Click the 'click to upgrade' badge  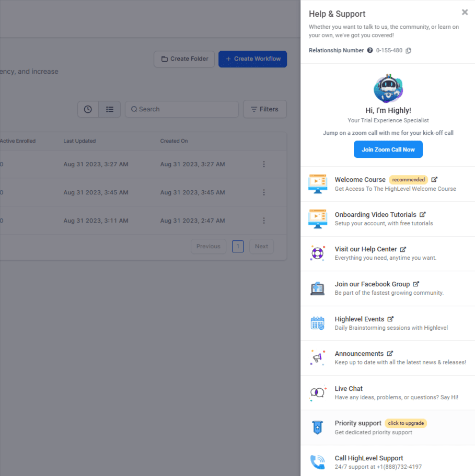click(406, 423)
